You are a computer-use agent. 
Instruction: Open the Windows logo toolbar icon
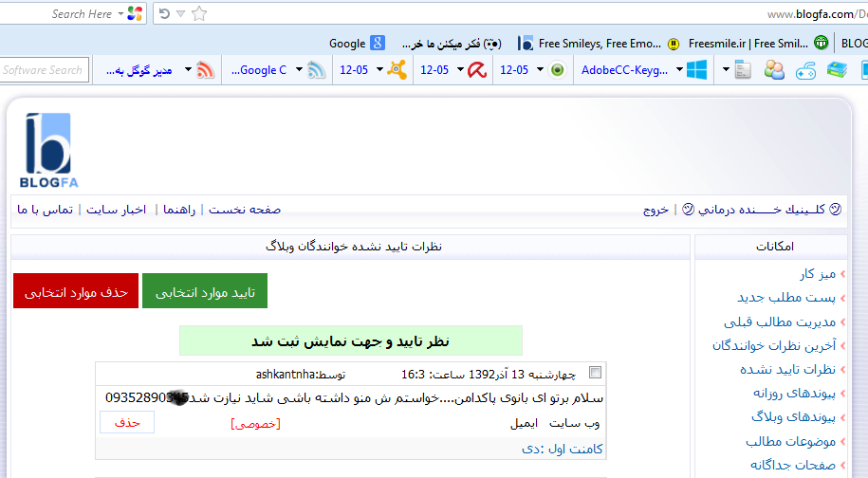697,69
